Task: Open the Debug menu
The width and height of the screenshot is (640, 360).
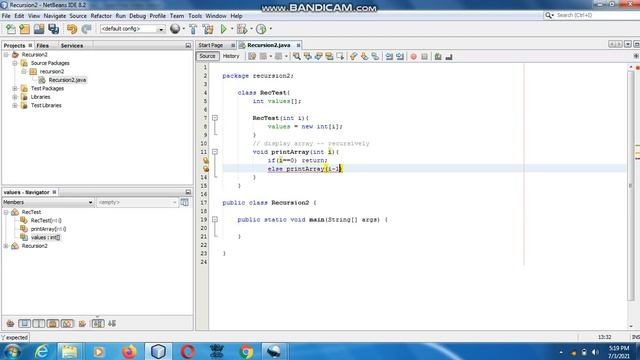Action: click(138, 16)
